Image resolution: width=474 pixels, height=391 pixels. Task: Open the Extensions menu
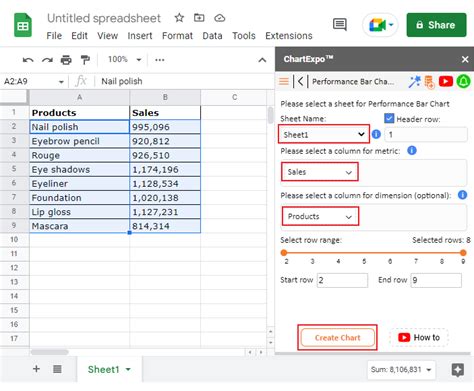coord(289,36)
